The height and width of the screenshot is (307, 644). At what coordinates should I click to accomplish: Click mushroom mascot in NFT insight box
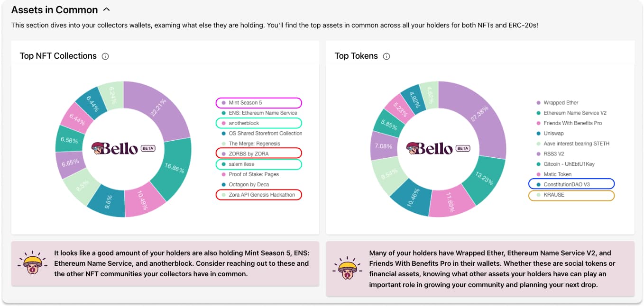click(x=30, y=264)
